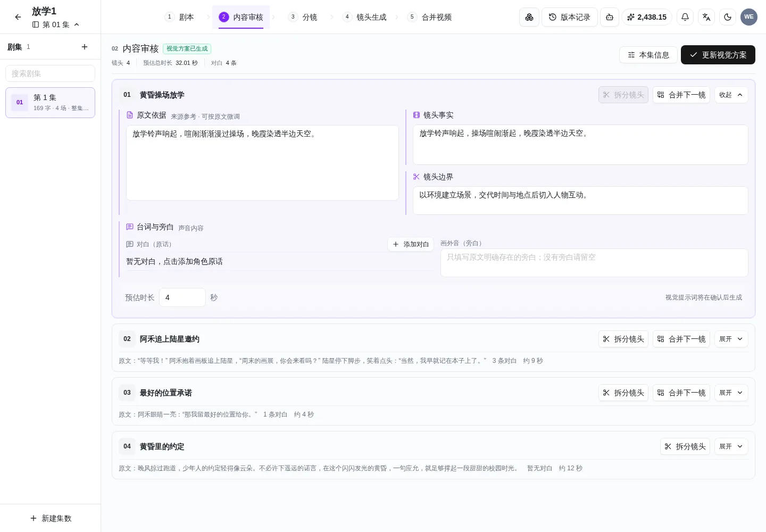The image size is (766, 532).
Task: Go to the 分镜 step tab
Action: [303, 17]
